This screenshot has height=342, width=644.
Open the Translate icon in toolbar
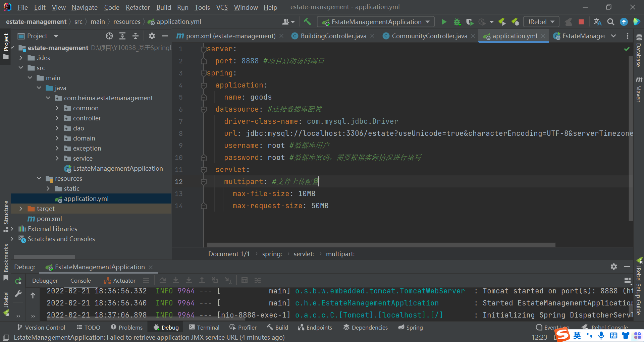(597, 22)
